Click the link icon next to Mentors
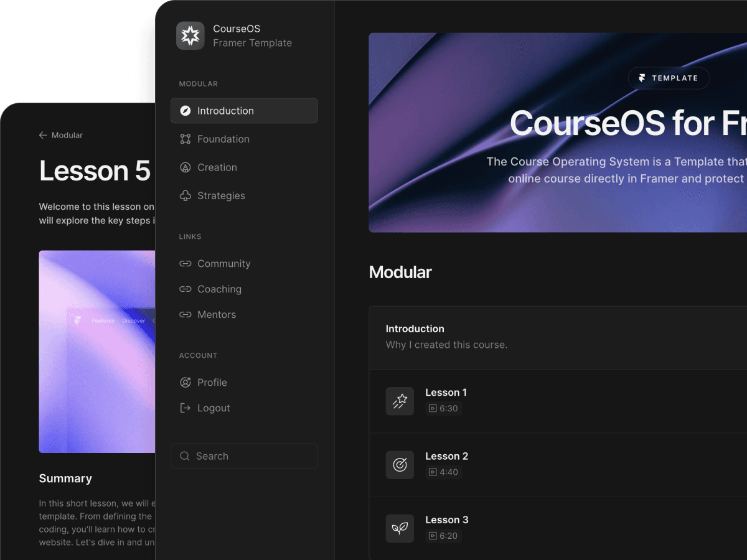Image resolution: width=747 pixels, height=560 pixels. pyautogui.click(x=185, y=315)
